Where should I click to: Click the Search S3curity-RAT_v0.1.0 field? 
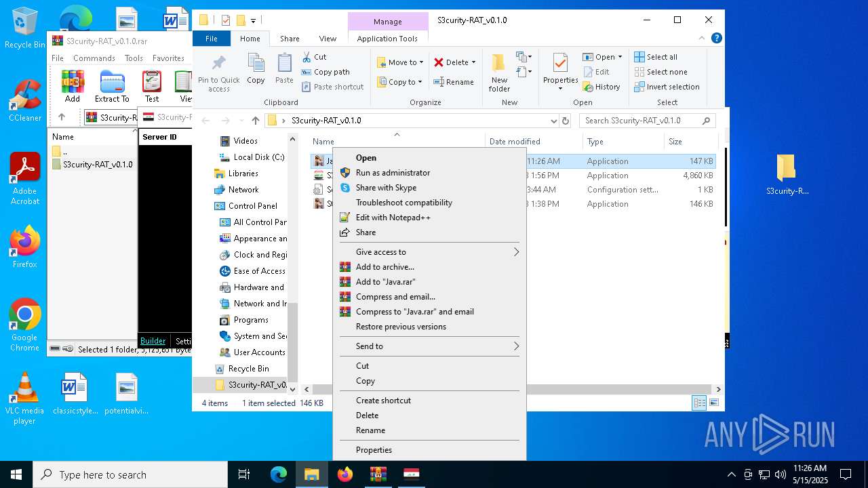click(x=648, y=121)
